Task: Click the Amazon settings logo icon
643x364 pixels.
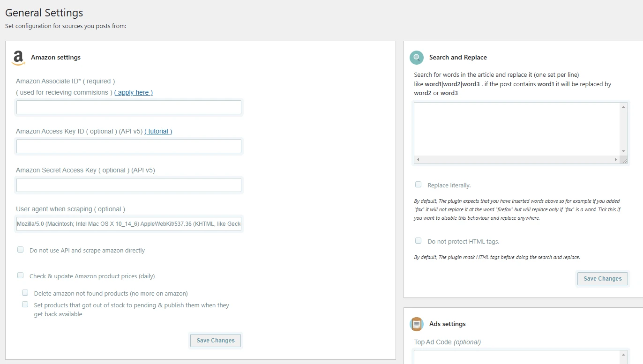Action: [18, 58]
